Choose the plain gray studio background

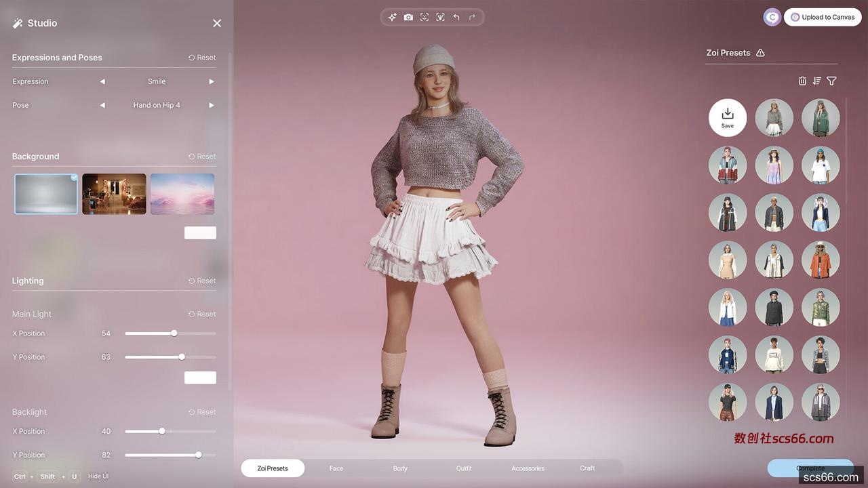46,194
